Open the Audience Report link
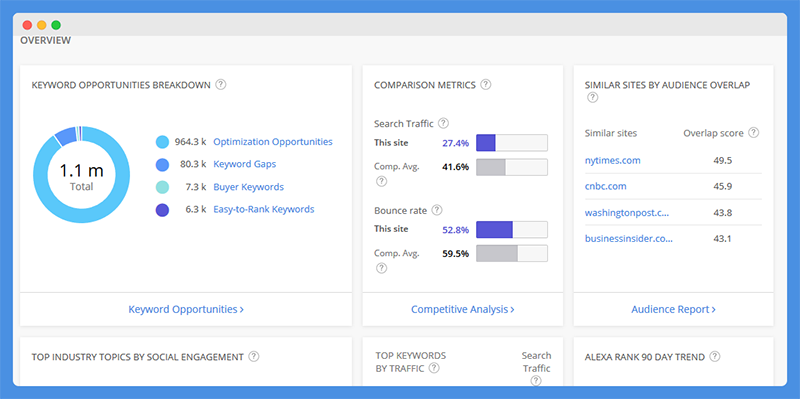This screenshot has height=399, width=800. click(x=673, y=309)
